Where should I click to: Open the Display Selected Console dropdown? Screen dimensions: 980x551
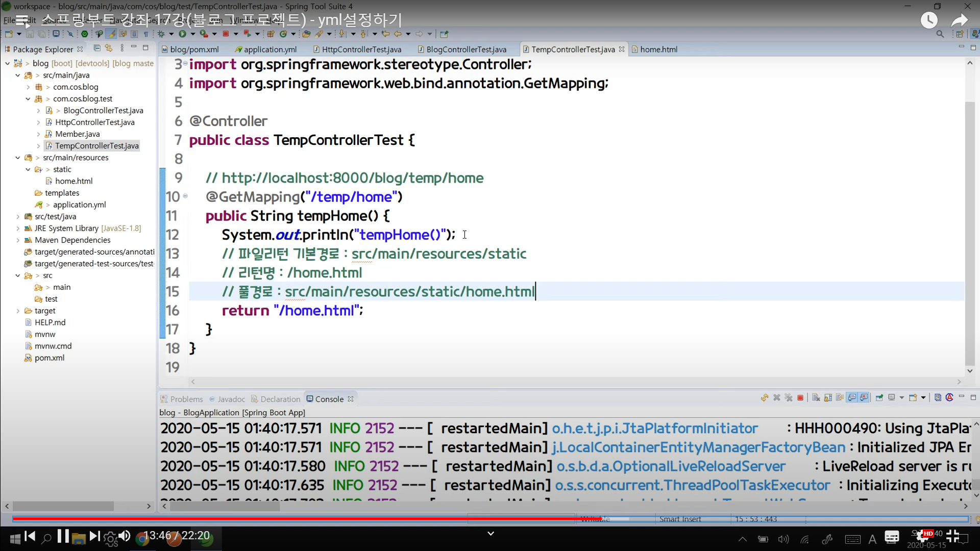(x=902, y=397)
